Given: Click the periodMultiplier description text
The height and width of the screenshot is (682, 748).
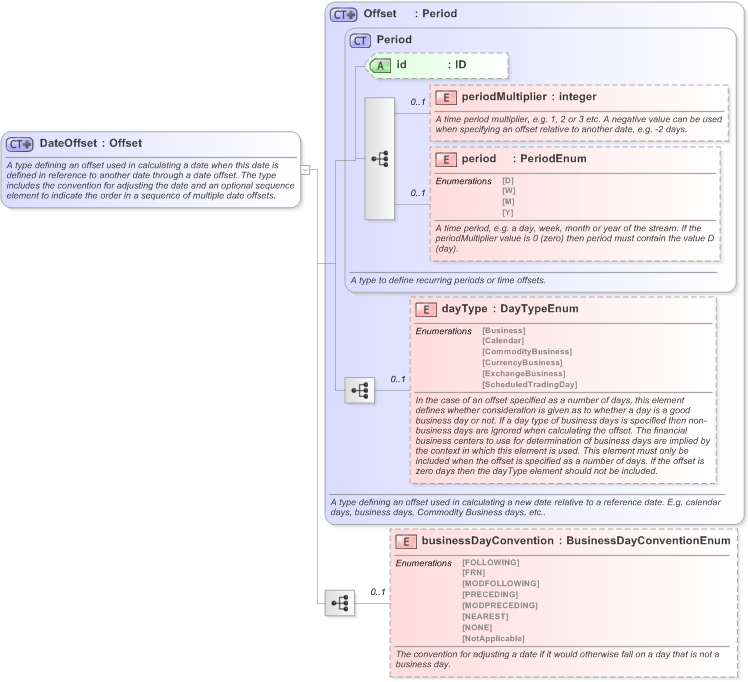Looking at the screenshot, I should click(579, 124).
